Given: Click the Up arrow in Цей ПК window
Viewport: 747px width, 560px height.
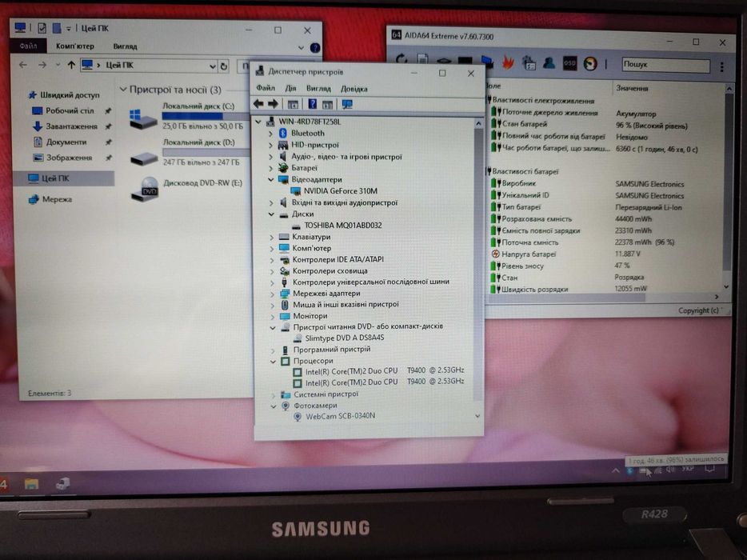Looking at the screenshot, I should pos(71,65).
